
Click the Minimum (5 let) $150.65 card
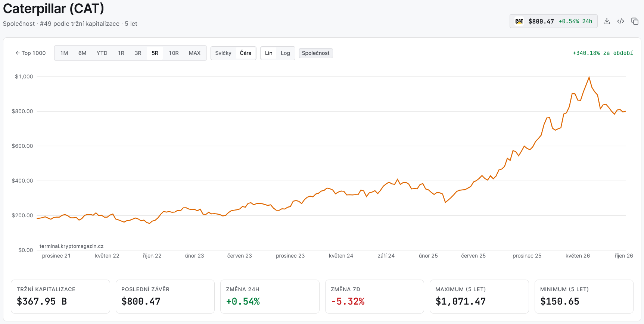click(x=584, y=296)
